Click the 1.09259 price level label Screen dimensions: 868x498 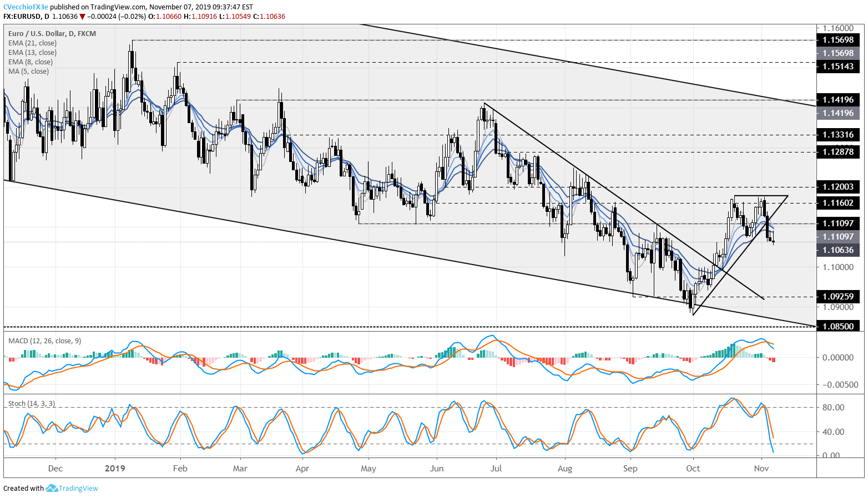[x=838, y=297]
